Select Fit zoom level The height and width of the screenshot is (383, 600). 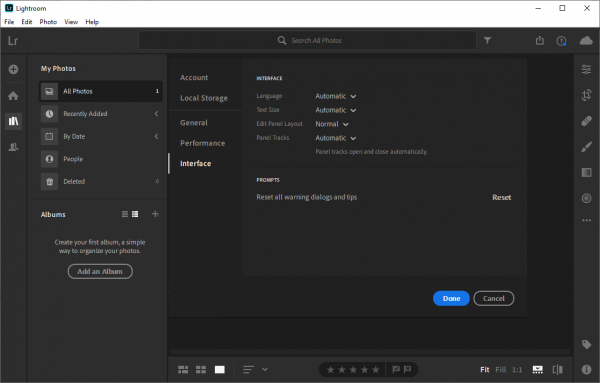point(484,370)
